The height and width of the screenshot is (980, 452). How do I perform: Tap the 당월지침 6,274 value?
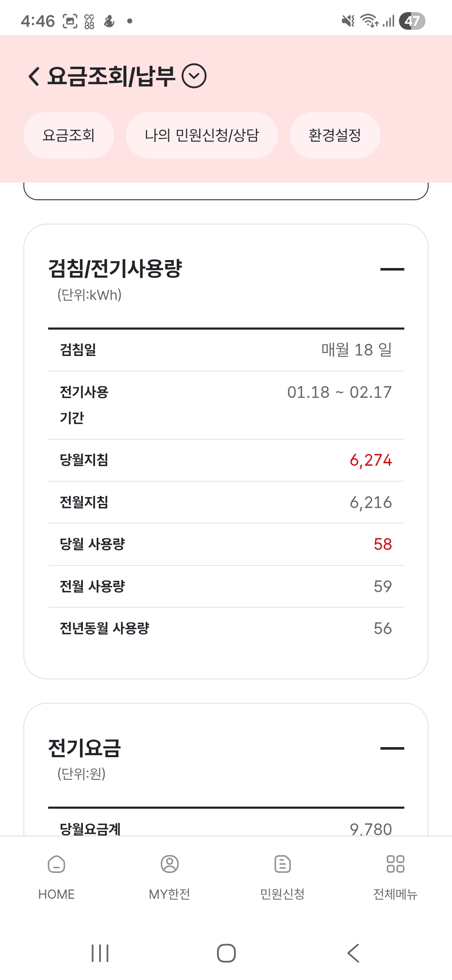pos(370,460)
